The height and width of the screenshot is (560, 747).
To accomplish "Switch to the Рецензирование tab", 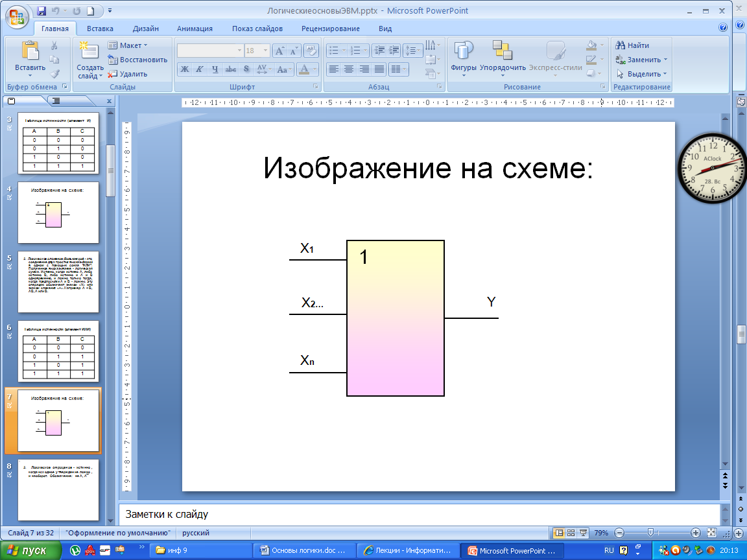I will [x=331, y=29].
